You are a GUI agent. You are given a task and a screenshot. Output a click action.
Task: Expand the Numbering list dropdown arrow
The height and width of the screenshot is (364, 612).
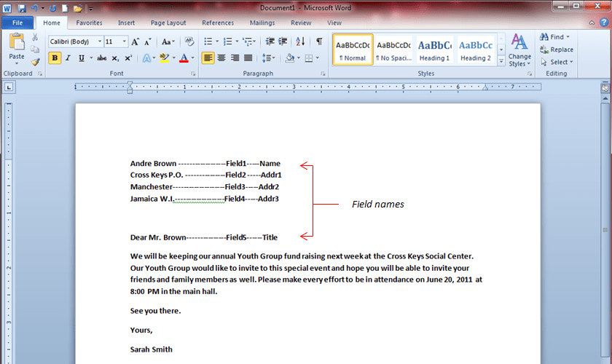(x=237, y=41)
